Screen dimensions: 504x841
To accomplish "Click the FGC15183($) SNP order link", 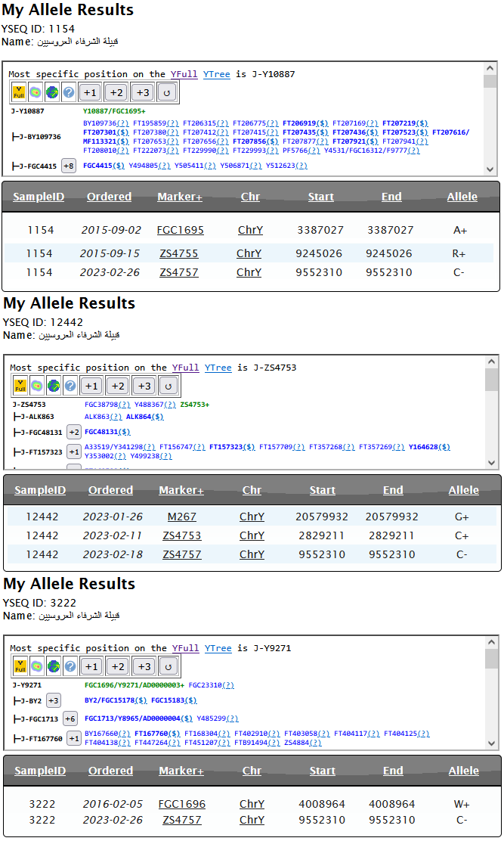I will tap(174, 700).
